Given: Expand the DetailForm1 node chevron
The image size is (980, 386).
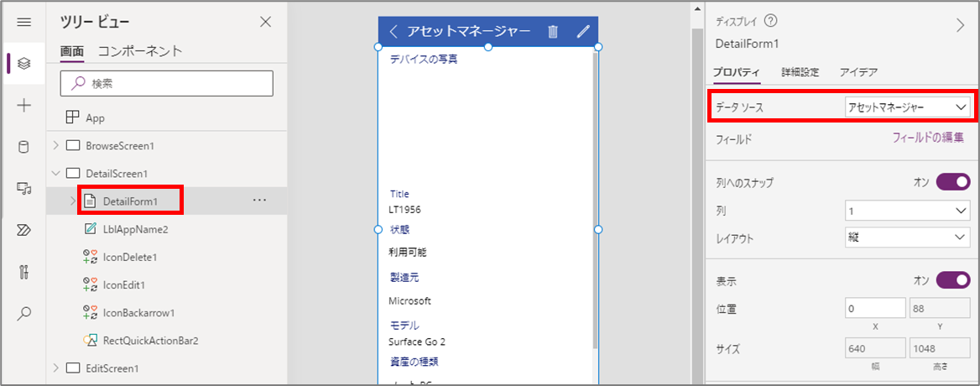Looking at the screenshot, I should pyautogui.click(x=73, y=201).
